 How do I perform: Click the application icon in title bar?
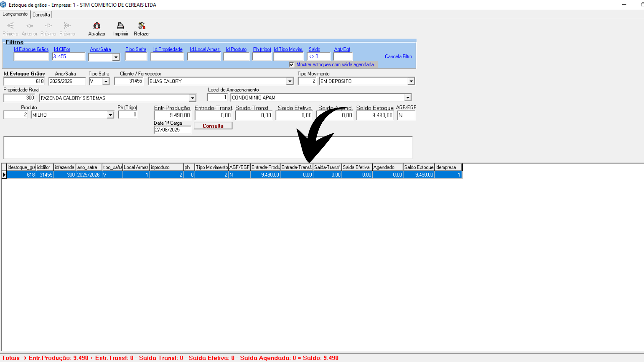(3, 5)
